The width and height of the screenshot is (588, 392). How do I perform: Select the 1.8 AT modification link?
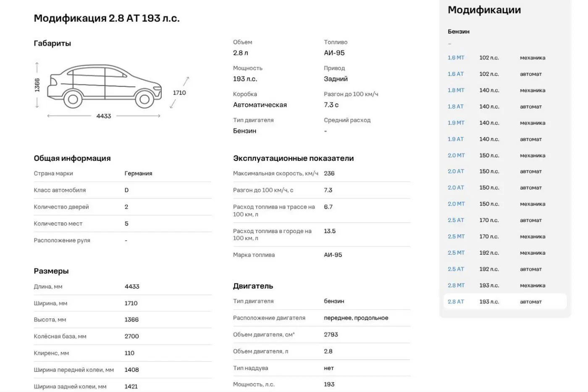(456, 106)
